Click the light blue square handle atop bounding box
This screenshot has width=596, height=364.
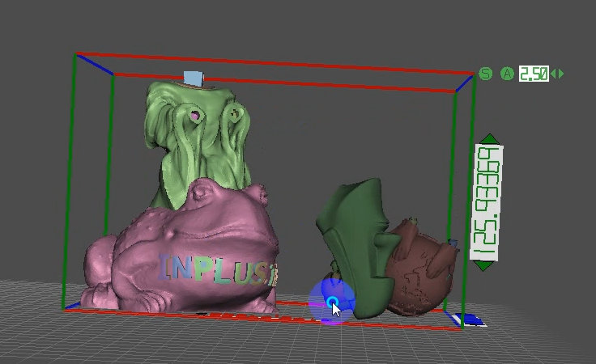point(194,78)
